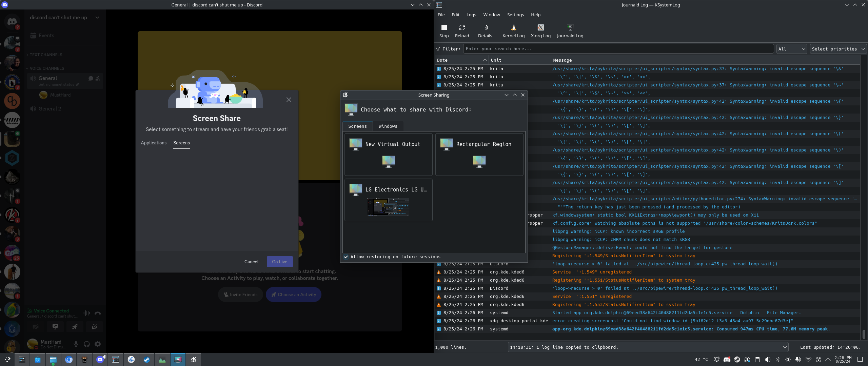Select xdg-desktop-portal-kde error log row
Screen dimensions: 868x366
coord(648,321)
